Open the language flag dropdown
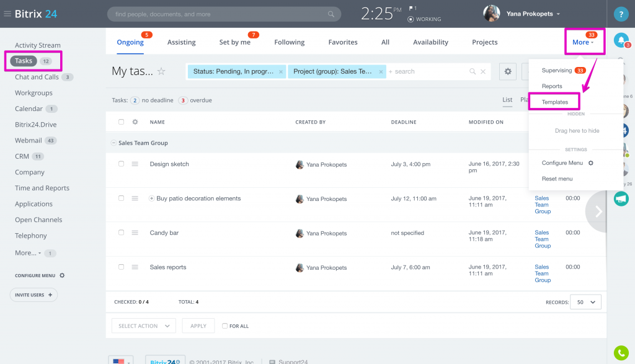The width and height of the screenshot is (635, 364). [x=121, y=361]
